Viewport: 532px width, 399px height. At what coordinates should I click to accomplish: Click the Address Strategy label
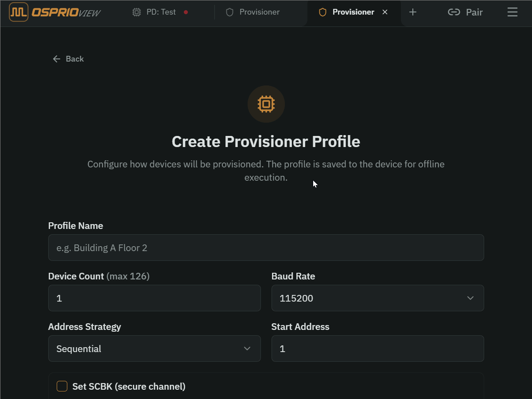coord(85,327)
